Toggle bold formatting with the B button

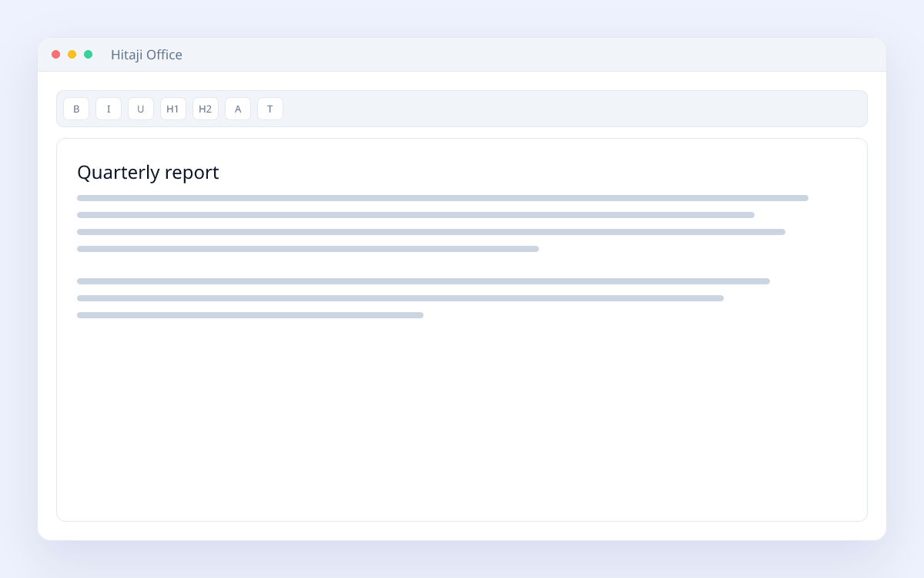[76, 109]
